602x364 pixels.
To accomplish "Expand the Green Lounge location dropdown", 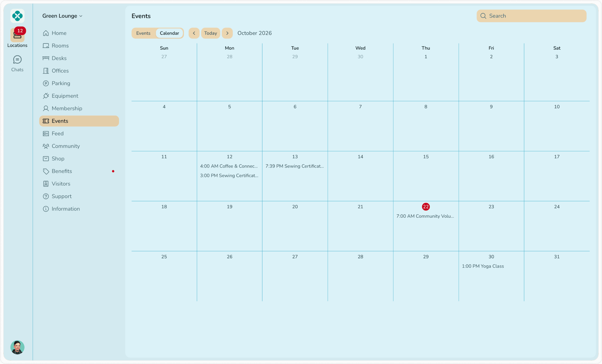I will coord(62,16).
